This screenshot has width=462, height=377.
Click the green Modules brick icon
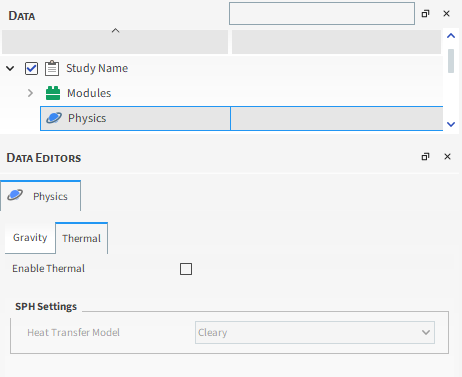(53, 93)
